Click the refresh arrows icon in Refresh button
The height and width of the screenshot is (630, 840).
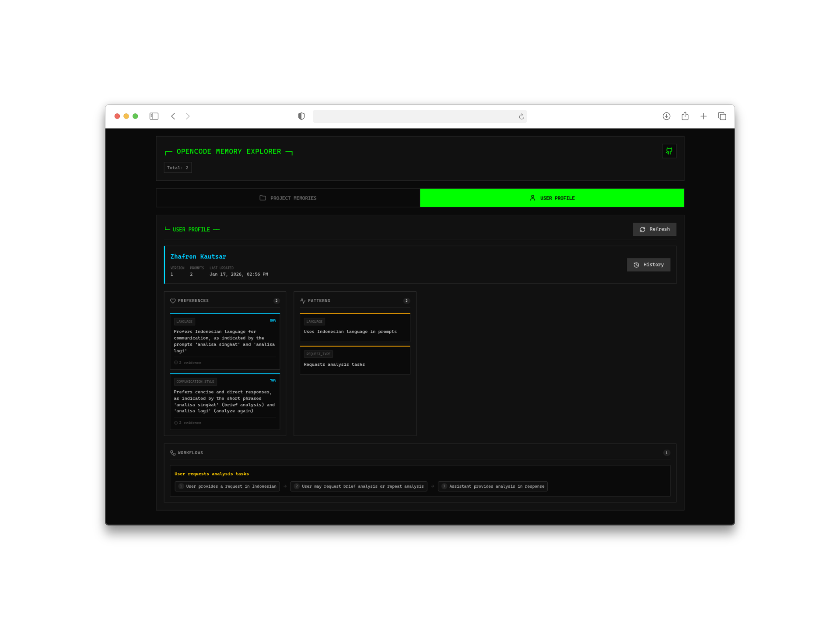[x=642, y=229]
